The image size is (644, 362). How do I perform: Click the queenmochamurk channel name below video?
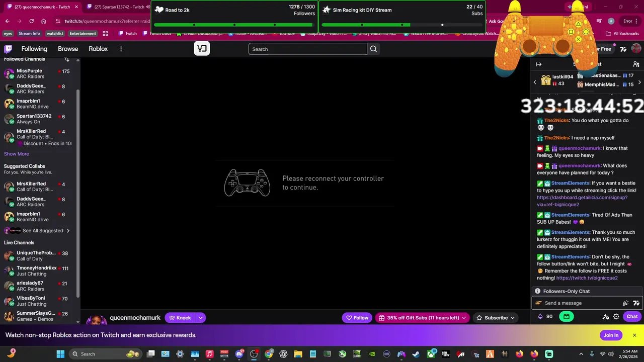point(135,318)
